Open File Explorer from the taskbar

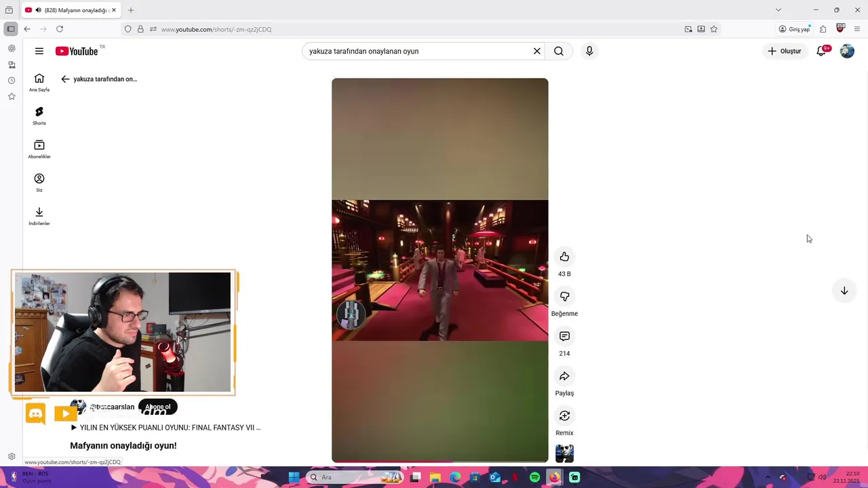point(435,477)
